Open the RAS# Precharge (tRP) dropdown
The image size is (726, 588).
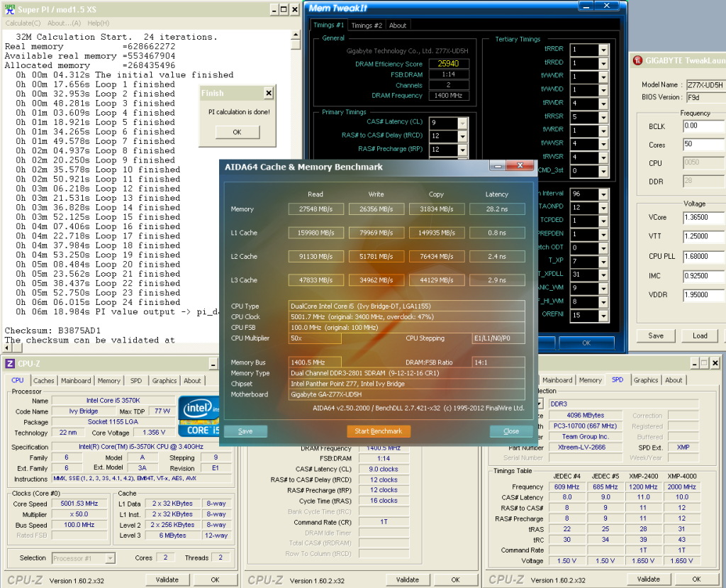tap(462, 150)
